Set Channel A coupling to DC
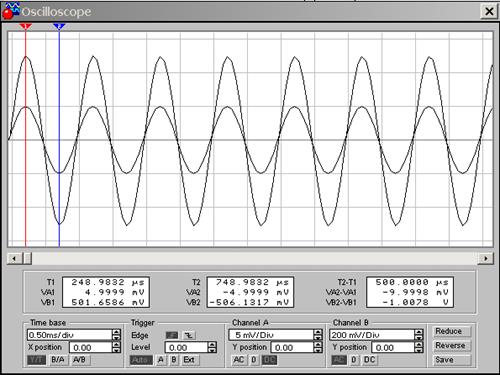 click(x=269, y=360)
